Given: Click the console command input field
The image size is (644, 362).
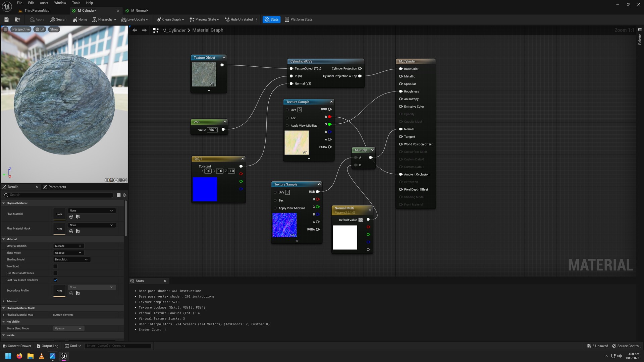Looking at the screenshot, I should point(117,346).
